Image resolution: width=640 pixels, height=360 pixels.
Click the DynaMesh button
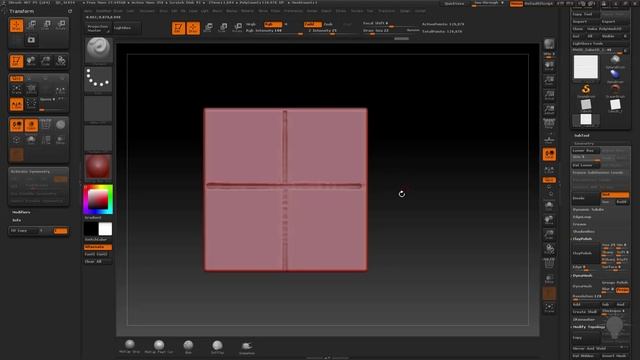[586, 286]
